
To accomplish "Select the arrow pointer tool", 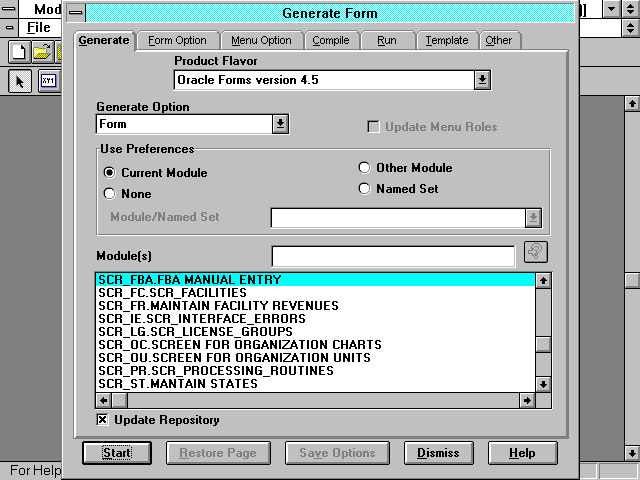I will click(19, 82).
